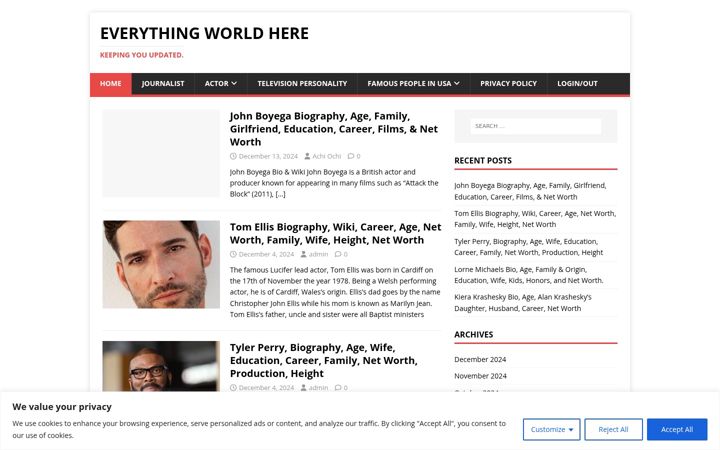The image size is (720, 450).
Task: Open the admin author link on Tom Ellis post
Action: (318, 254)
